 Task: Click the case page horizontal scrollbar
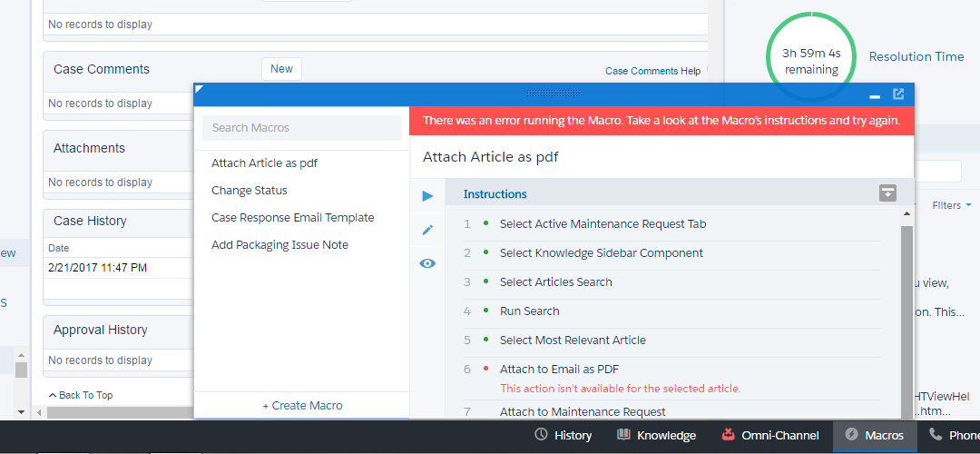pyautogui.click(x=120, y=413)
